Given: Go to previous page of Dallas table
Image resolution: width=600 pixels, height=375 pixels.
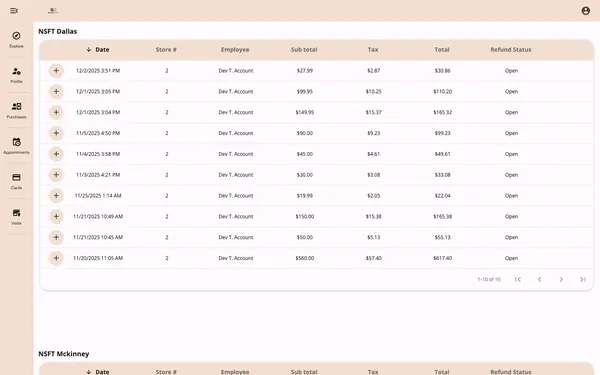Looking at the screenshot, I should [540, 279].
